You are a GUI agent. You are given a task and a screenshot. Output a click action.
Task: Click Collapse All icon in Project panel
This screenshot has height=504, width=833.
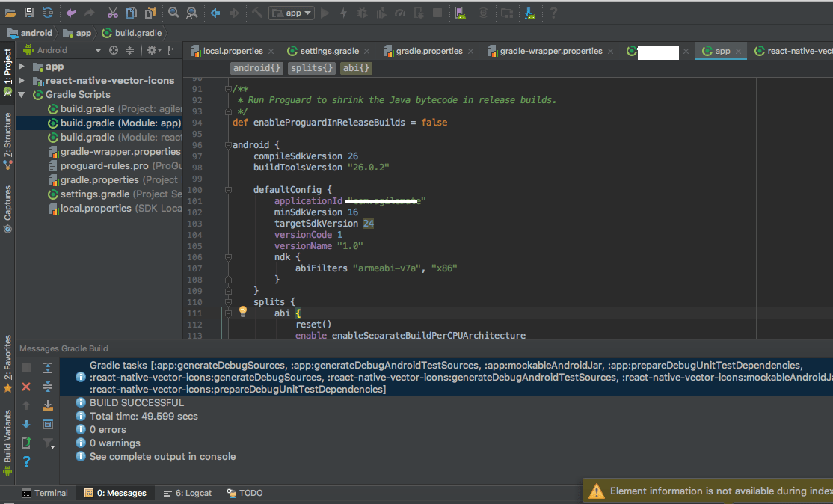click(129, 50)
